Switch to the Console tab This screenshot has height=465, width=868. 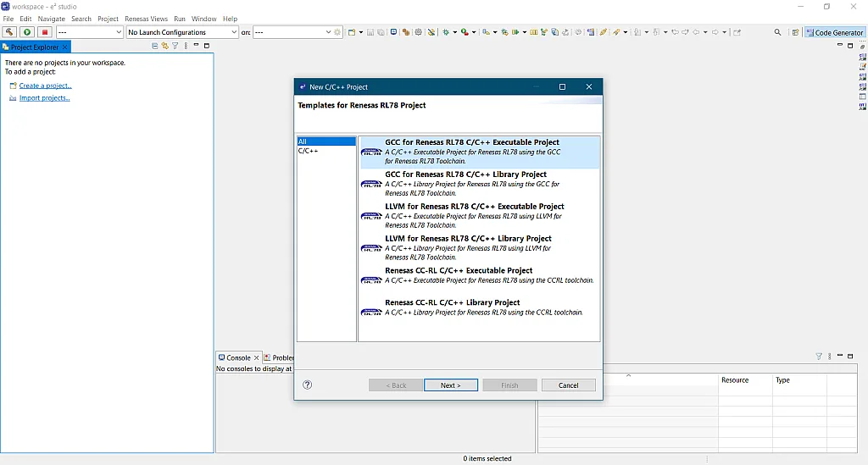(x=237, y=357)
